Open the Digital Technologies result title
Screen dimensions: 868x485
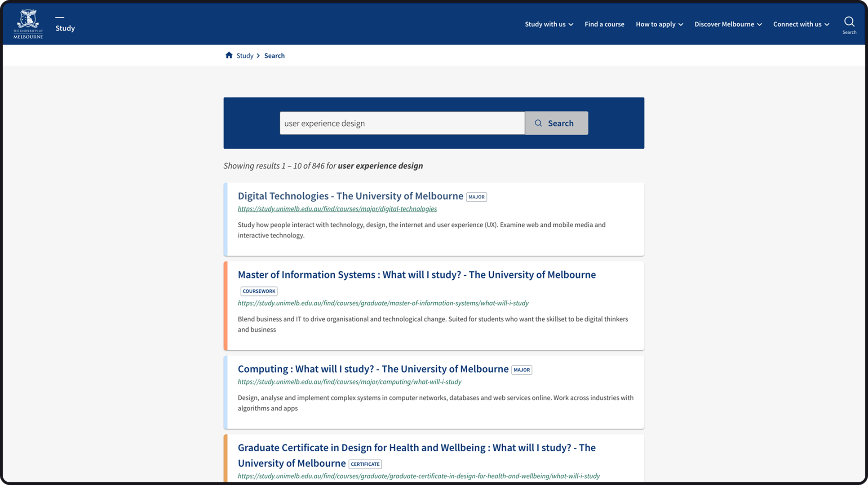click(350, 196)
